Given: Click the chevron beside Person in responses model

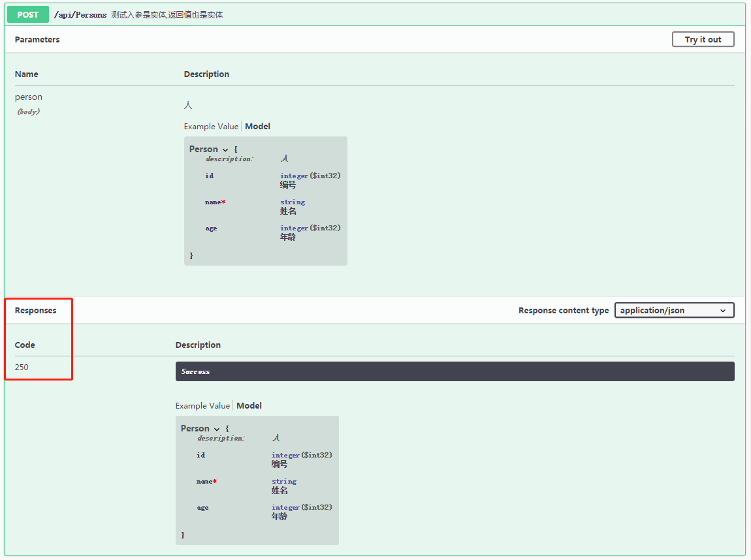Looking at the screenshot, I should [x=217, y=429].
